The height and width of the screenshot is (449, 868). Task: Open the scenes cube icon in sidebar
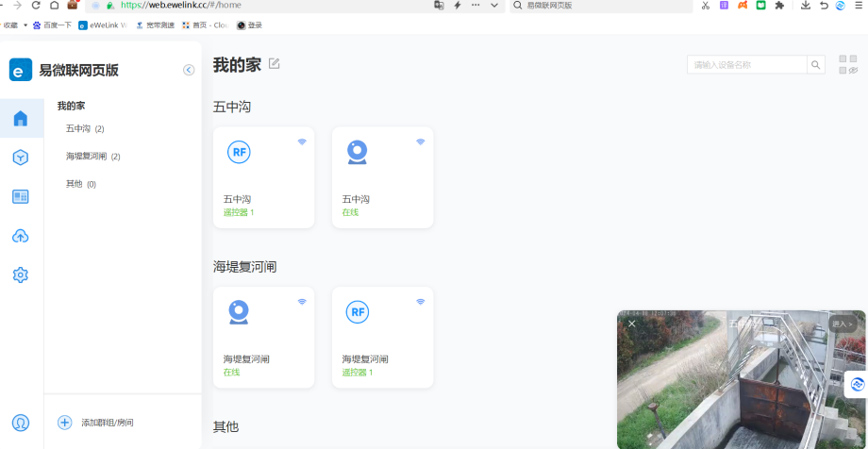click(x=21, y=158)
